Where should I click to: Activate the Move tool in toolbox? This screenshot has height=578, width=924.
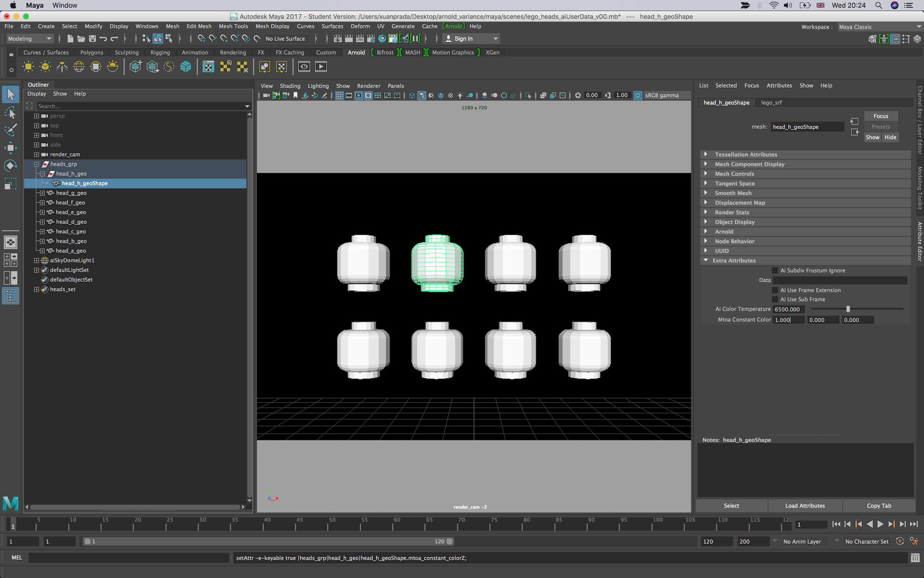click(x=11, y=148)
